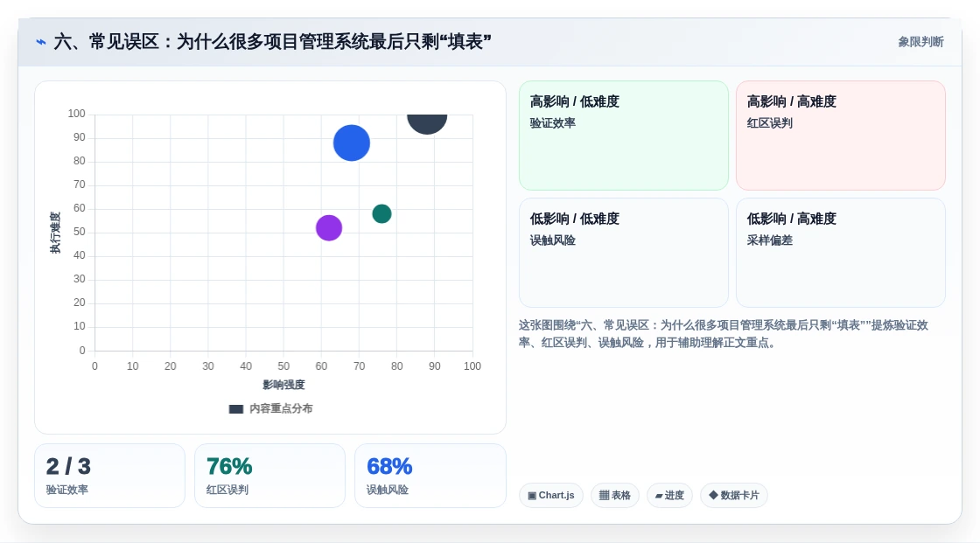980x543 pixels.
Task: Click the 影响强度 x-axis title
Action: click(283, 385)
